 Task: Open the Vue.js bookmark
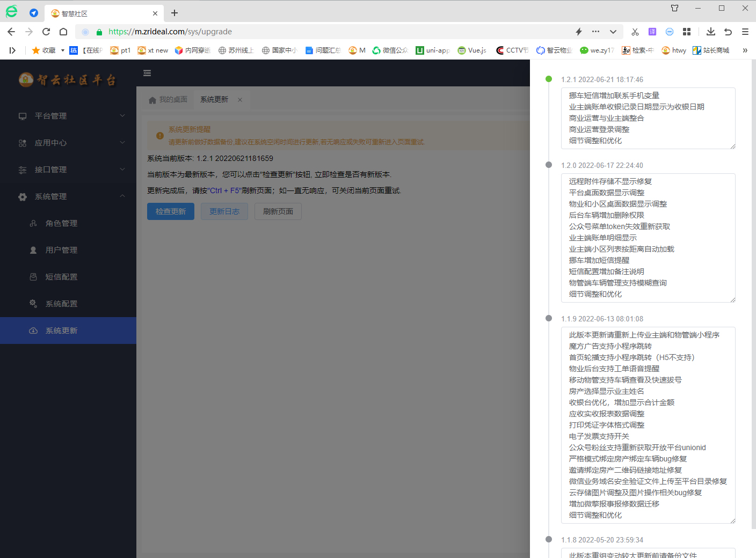click(472, 50)
